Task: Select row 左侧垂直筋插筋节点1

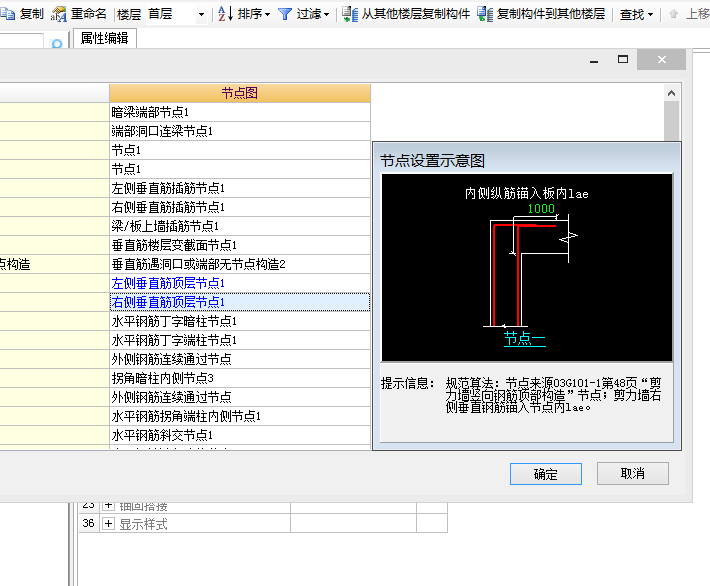Action: pos(240,188)
